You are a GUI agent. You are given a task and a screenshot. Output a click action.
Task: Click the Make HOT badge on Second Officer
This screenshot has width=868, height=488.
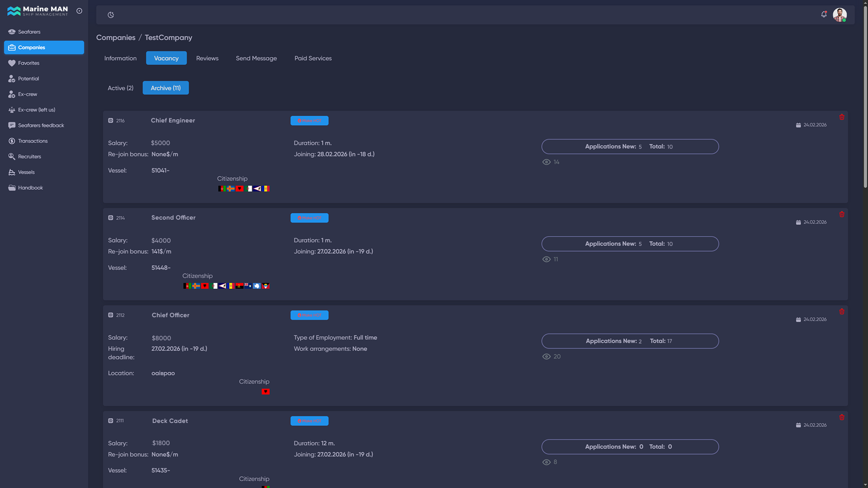pyautogui.click(x=310, y=218)
